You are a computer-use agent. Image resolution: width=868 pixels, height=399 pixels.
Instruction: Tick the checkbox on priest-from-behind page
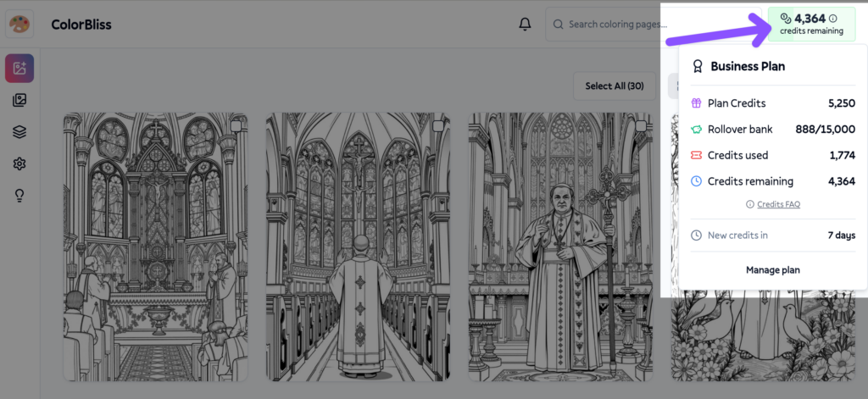coord(438,126)
